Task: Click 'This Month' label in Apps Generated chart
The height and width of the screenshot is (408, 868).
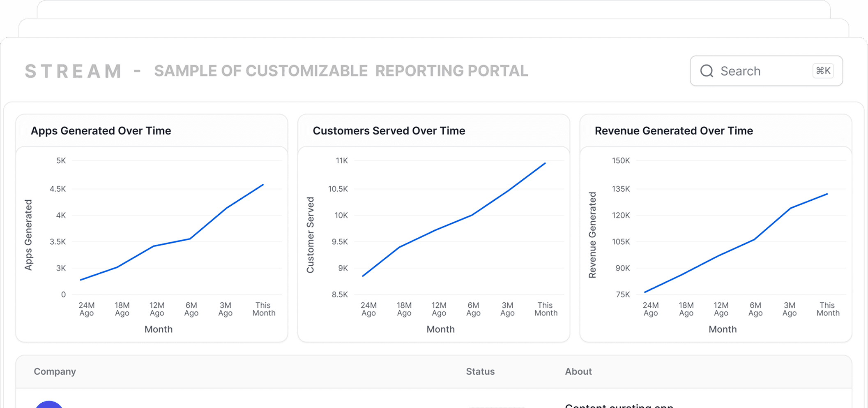Action: pyautogui.click(x=264, y=309)
